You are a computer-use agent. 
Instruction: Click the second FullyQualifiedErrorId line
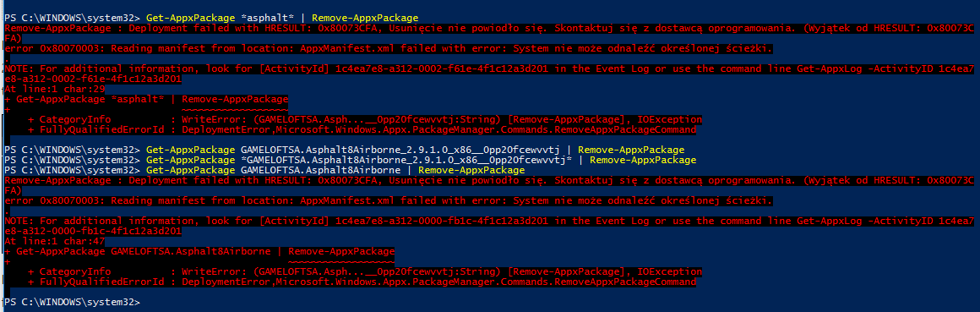[362, 282]
